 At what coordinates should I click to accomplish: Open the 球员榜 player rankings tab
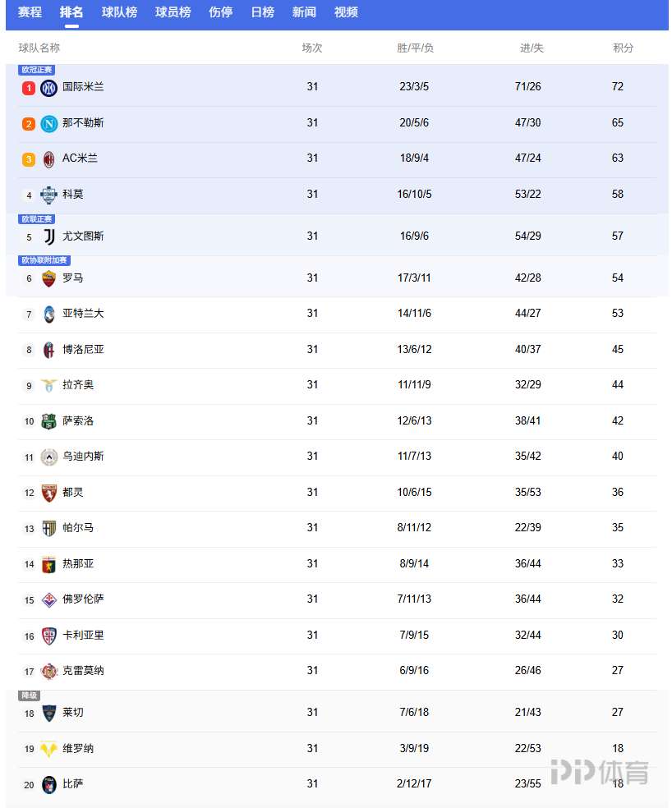173,12
